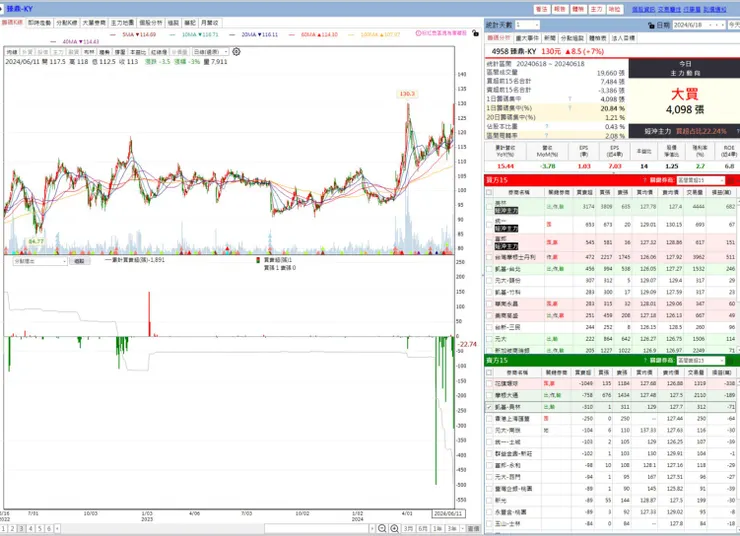Zoom out the chart with the minus magnifier
Viewport: 740px width, 536px height.
(382, 528)
